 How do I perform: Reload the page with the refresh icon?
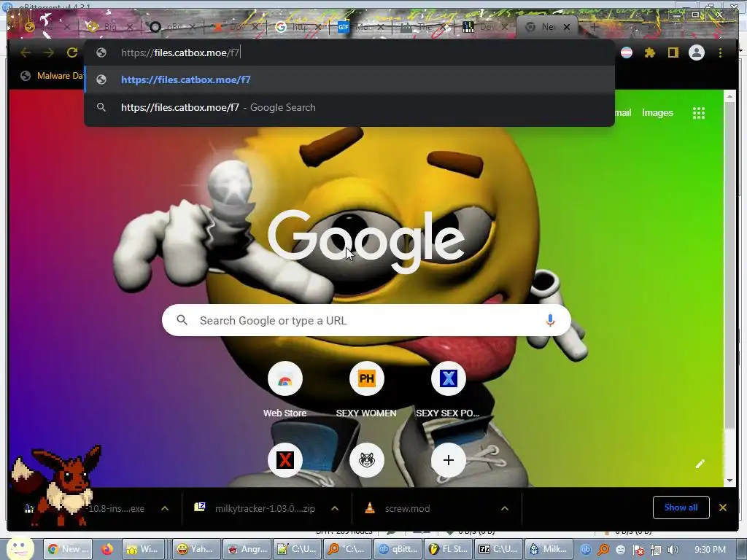tap(72, 52)
